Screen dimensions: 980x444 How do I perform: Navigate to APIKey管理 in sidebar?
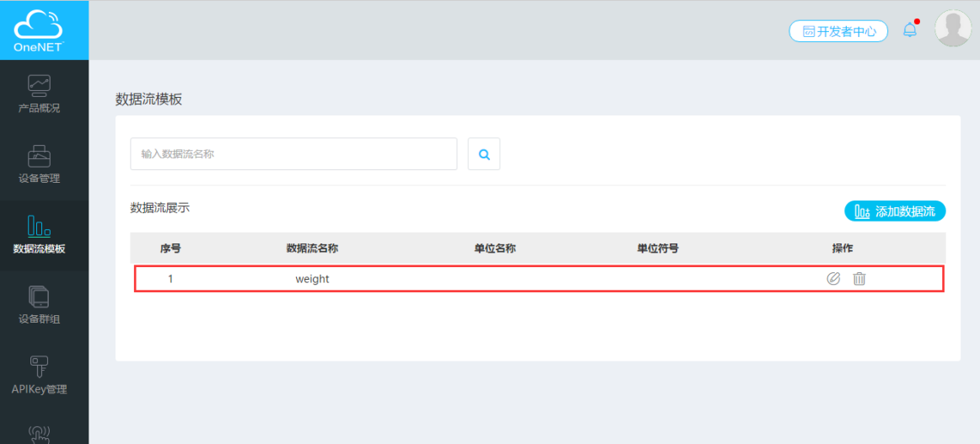(x=39, y=375)
